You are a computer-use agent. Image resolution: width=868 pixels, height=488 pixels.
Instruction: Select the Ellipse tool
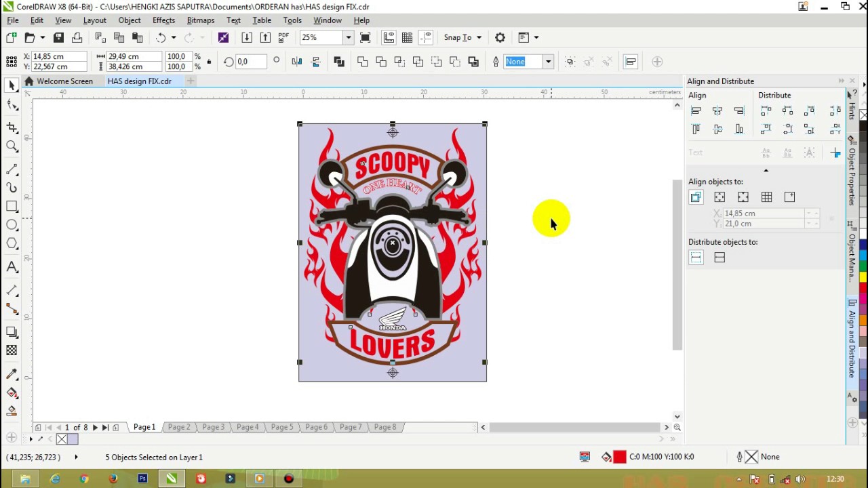[12, 225]
